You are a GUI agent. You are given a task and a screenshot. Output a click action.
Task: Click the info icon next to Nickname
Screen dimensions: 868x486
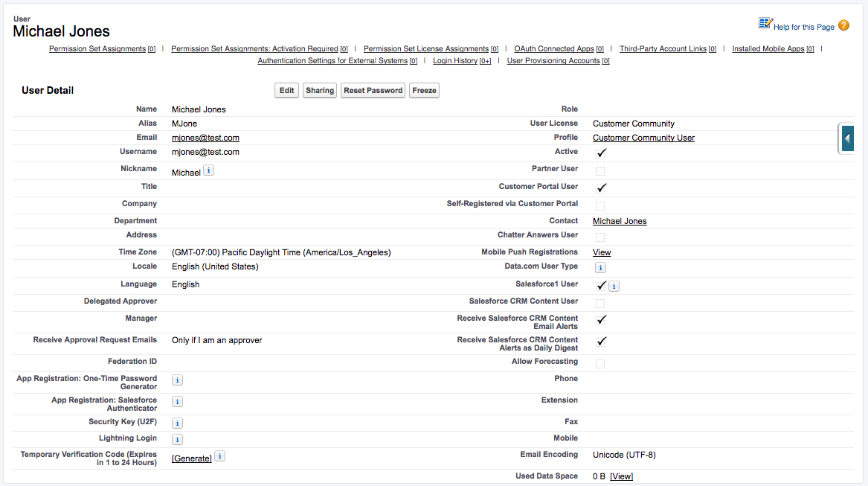tap(209, 170)
